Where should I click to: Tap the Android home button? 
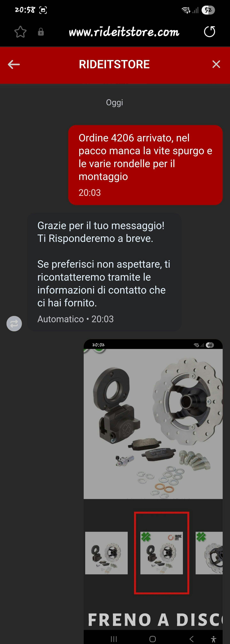pos(153,639)
